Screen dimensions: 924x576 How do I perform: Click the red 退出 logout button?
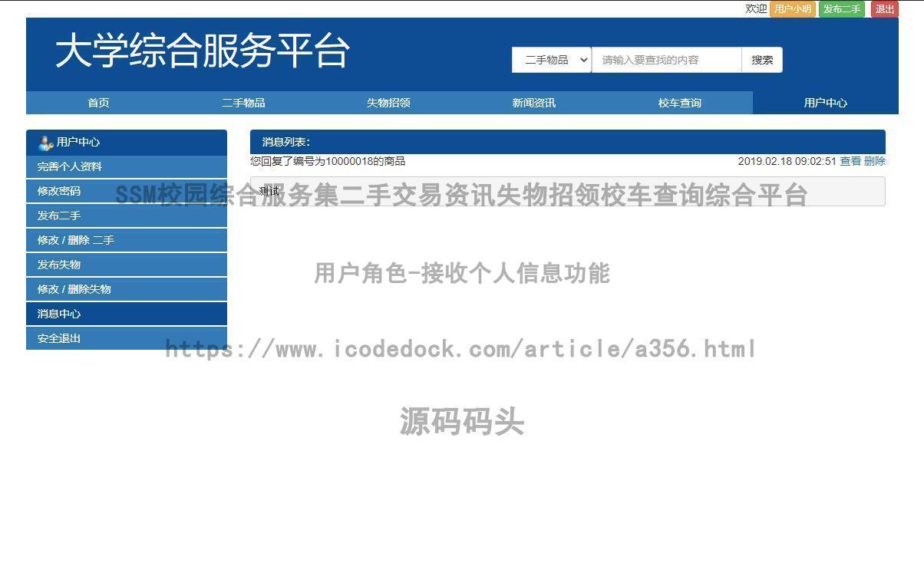click(884, 9)
